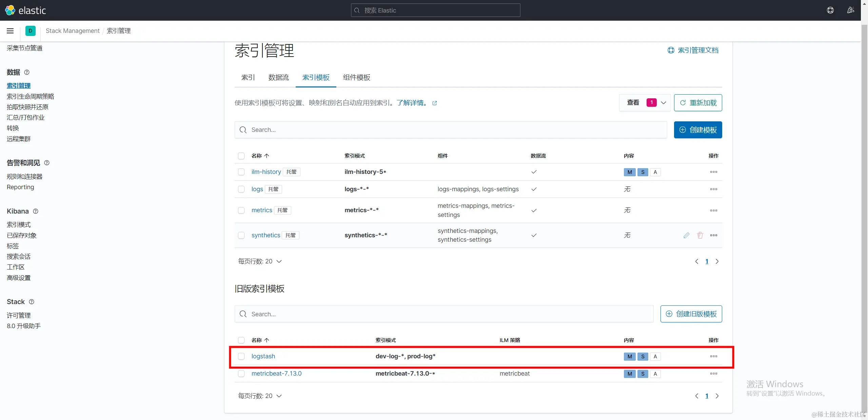
Task: Open actions menu for logstash template
Action: 713,356
